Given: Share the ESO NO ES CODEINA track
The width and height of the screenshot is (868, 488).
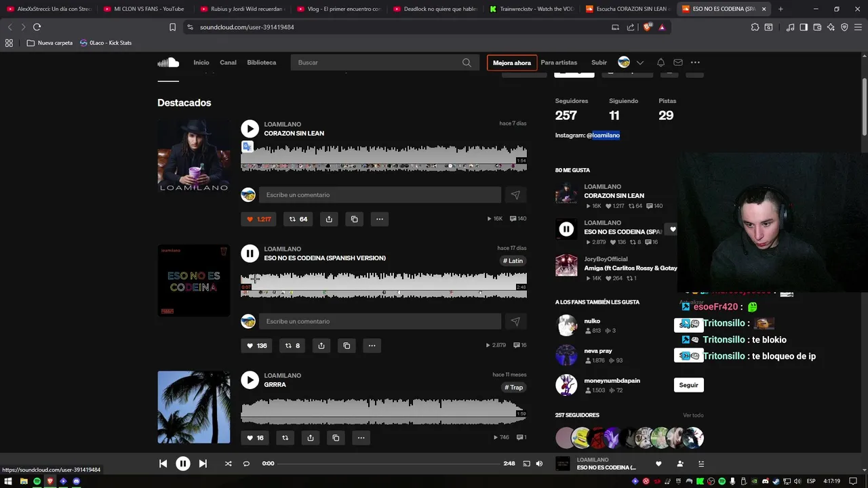Looking at the screenshot, I should click(321, 346).
